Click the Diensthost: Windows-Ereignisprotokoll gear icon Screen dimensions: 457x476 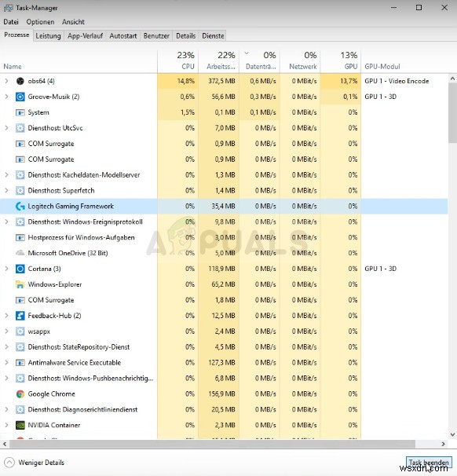point(20,222)
